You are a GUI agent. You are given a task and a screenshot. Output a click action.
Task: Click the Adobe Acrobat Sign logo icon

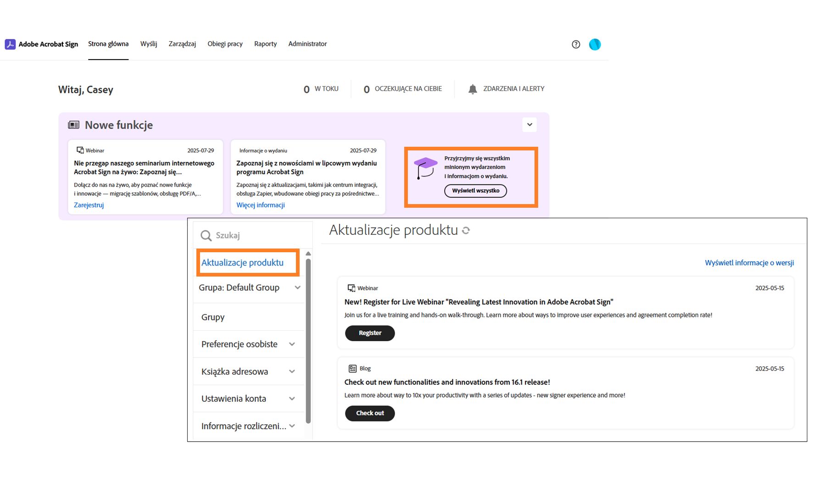[x=10, y=44]
